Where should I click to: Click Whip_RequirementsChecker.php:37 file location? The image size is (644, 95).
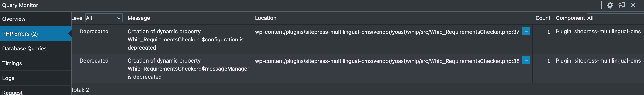tap(387, 32)
